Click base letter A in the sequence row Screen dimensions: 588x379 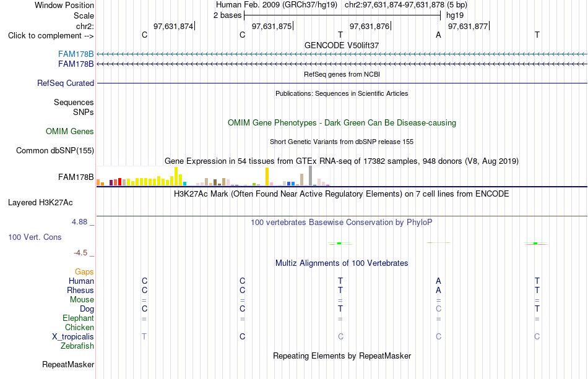pos(438,35)
